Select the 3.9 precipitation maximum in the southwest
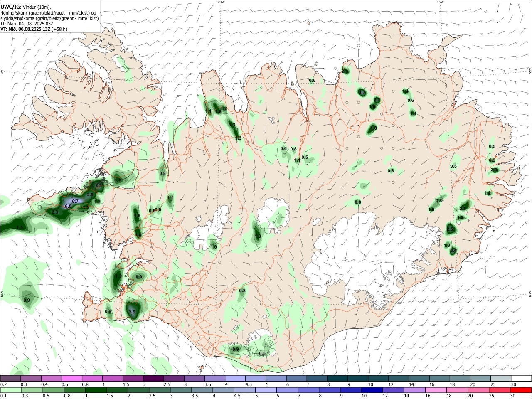This screenshot has height=399, width=532. [x=132, y=312]
